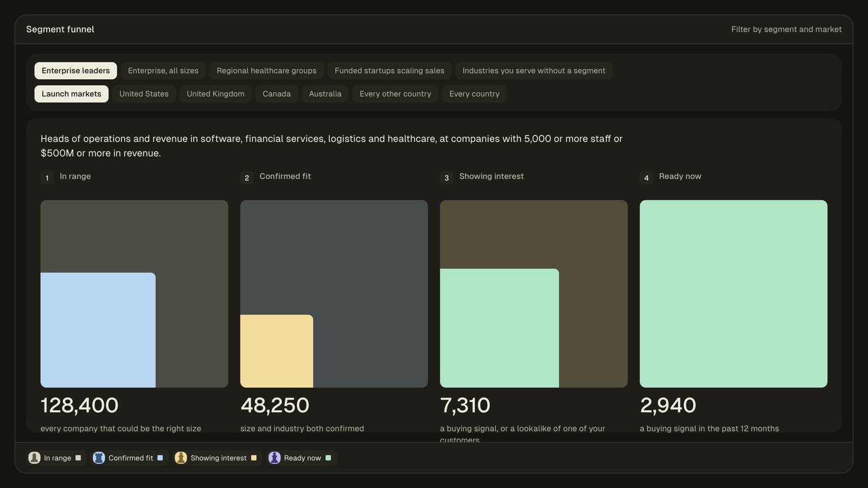Click step badge 4 next to Ready now
The width and height of the screenshot is (868, 488).
pos(646,178)
